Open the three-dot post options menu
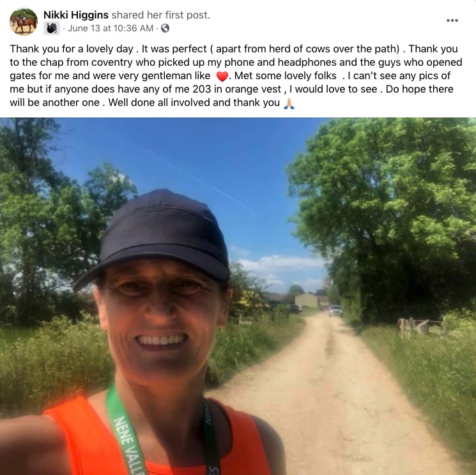Screen dimensions: 476x475 click(x=452, y=20)
